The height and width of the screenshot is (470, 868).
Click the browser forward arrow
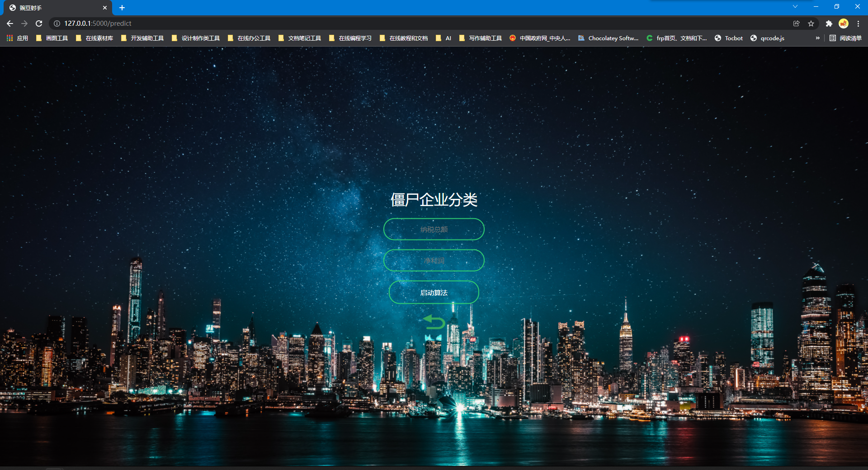click(24, 23)
